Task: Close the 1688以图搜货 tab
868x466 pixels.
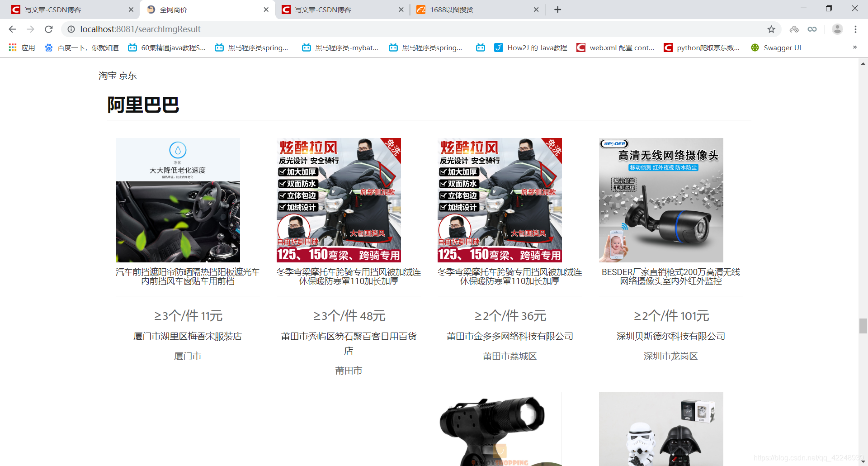Action: [536, 10]
